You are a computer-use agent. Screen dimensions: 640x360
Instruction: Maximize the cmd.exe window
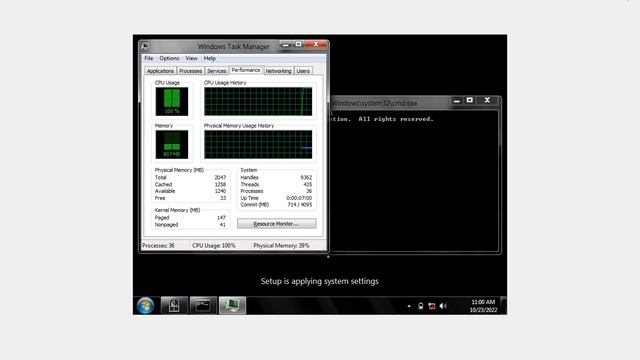[470, 100]
